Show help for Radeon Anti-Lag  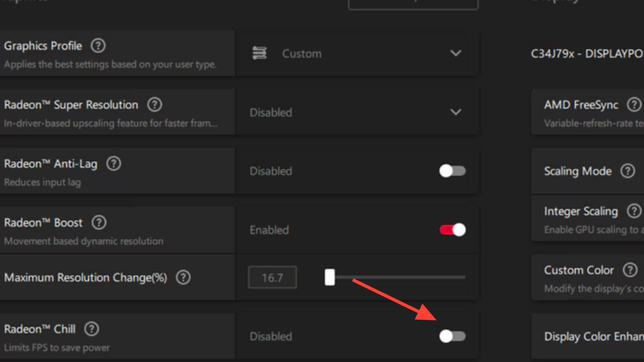[113, 164]
